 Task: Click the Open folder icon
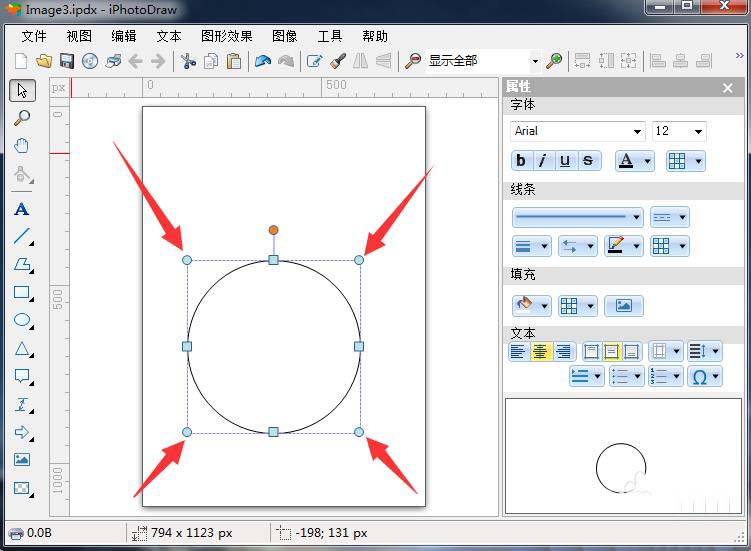click(44, 61)
